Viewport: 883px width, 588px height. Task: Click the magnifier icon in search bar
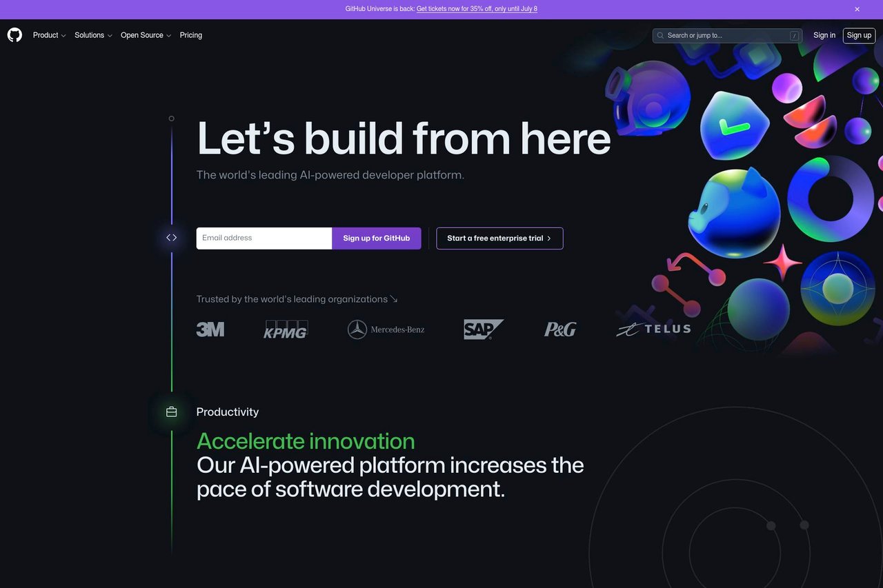660,36
